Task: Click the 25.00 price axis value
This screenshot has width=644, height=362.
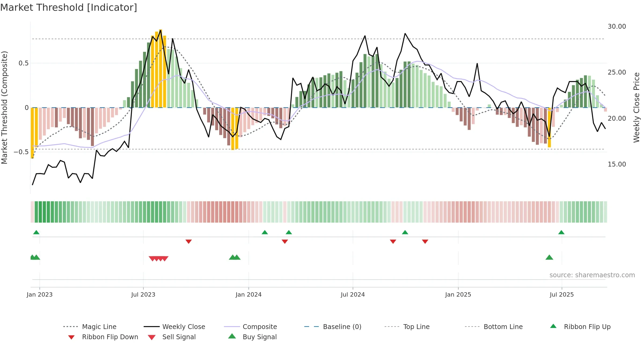Action: pyautogui.click(x=617, y=72)
